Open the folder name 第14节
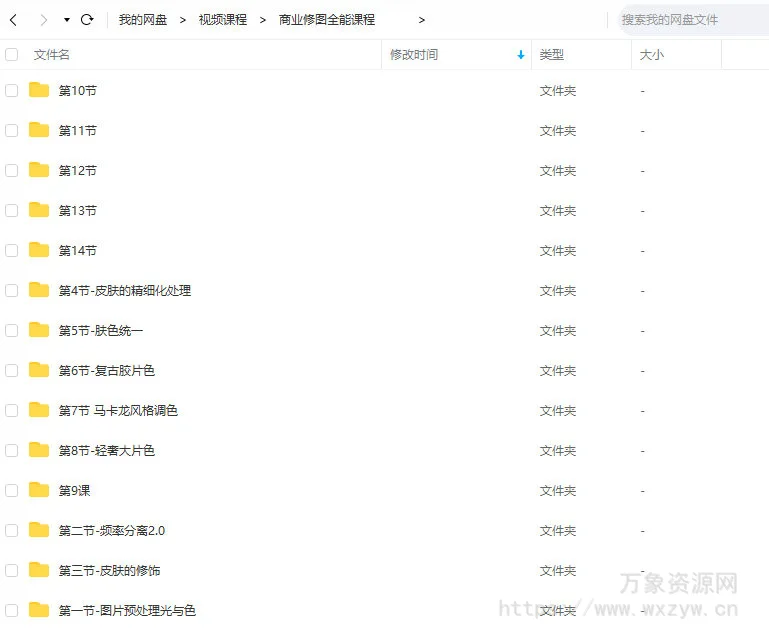The width and height of the screenshot is (769, 643). 77,251
